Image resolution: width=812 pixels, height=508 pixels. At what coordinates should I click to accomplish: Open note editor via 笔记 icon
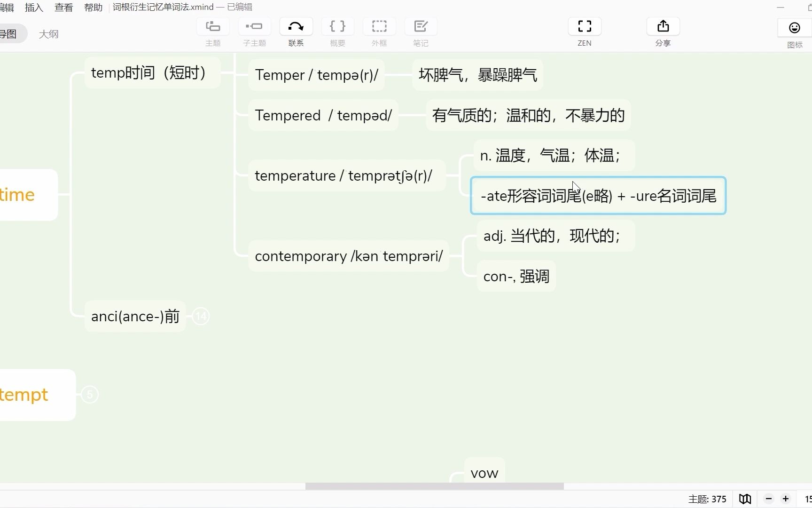click(x=421, y=26)
